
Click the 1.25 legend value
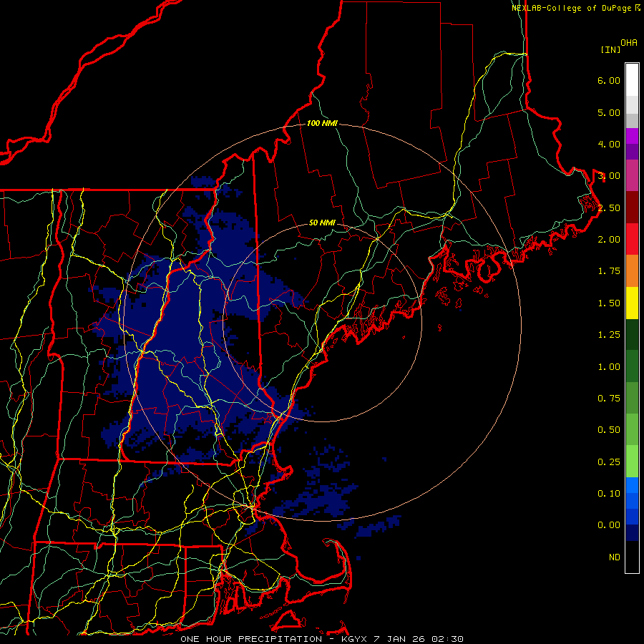609,335
